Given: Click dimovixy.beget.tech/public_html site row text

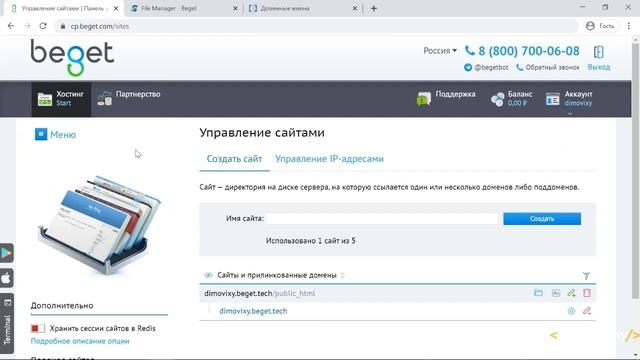Looking at the screenshot, I should pos(260,293).
